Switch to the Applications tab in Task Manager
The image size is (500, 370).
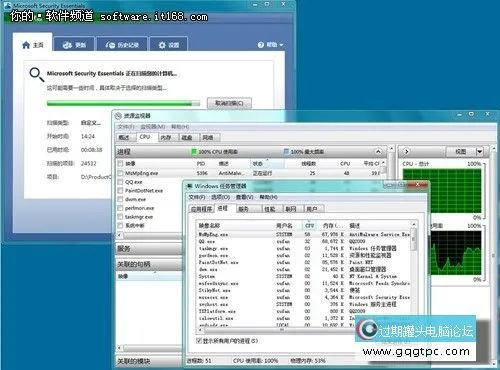tap(201, 209)
